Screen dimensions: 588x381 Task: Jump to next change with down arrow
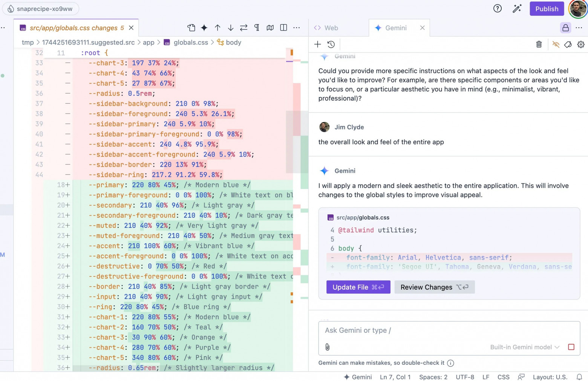coord(231,28)
